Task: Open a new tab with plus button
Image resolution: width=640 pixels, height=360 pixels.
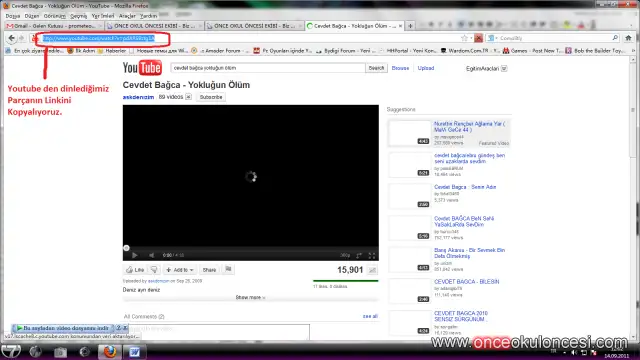Action: (x=410, y=26)
